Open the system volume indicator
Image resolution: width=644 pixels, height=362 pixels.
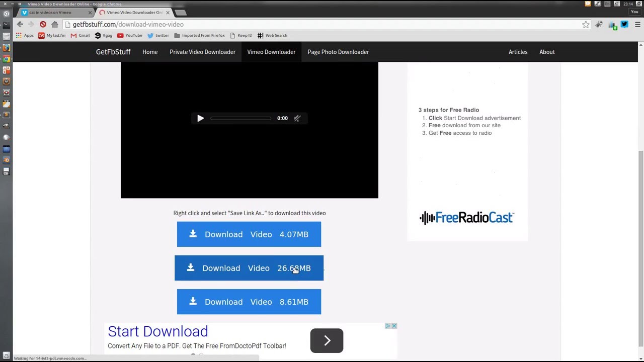pyautogui.click(x=617, y=4)
